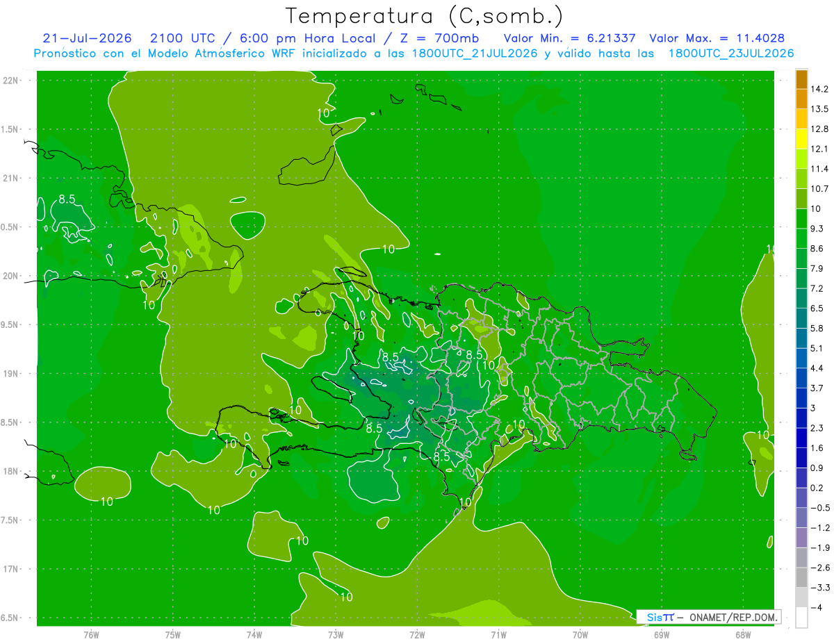The height and width of the screenshot is (644, 834).
Task: Click the '11.4' color scale value
Action: pyautogui.click(x=819, y=169)
